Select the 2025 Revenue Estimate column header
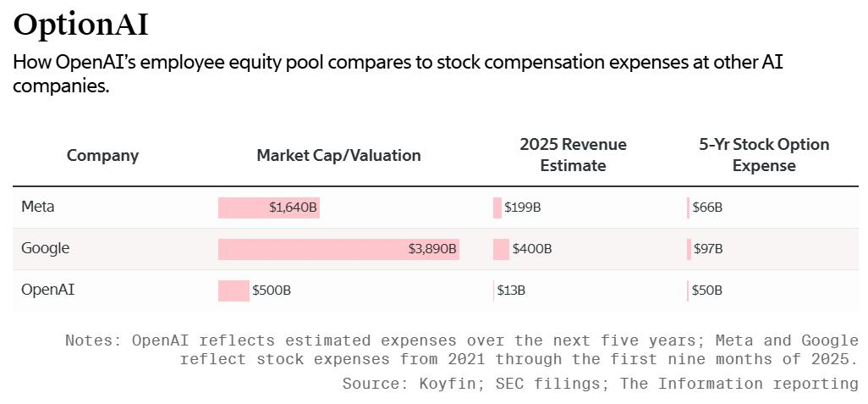Image resolution: width=868 pixels, height=404 pixels. click(x=573, y=155)
